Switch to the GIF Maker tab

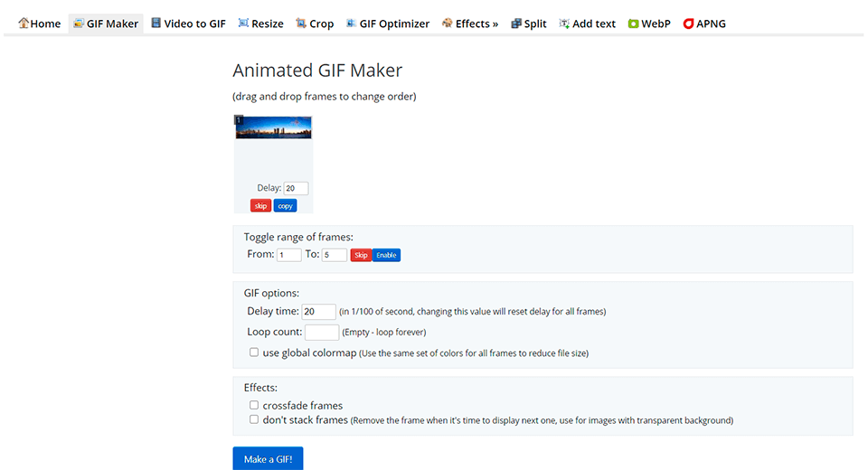106,23
